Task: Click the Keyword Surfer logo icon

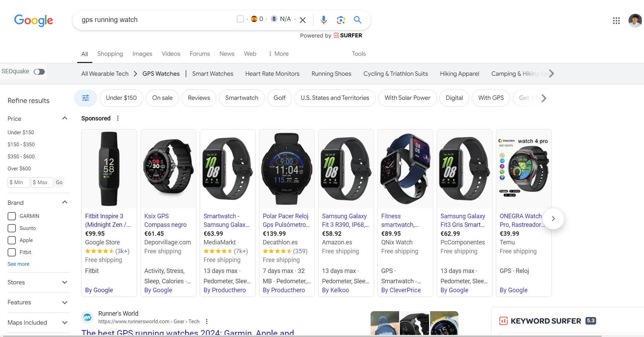Action: tap(503, 321)
